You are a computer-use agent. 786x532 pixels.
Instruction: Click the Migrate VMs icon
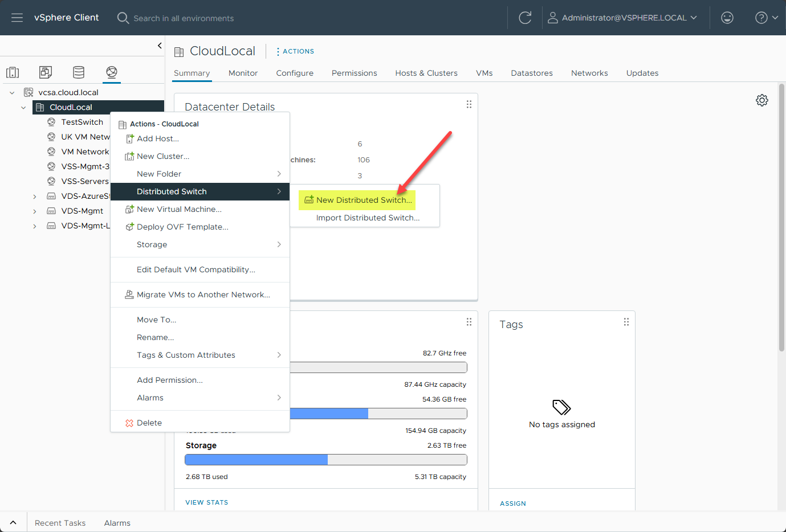(129, 294)
